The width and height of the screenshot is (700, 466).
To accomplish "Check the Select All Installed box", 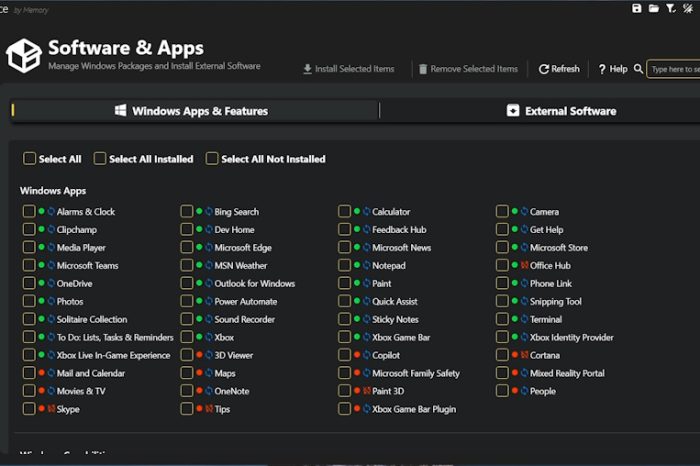I will click(x=100, y=158).
